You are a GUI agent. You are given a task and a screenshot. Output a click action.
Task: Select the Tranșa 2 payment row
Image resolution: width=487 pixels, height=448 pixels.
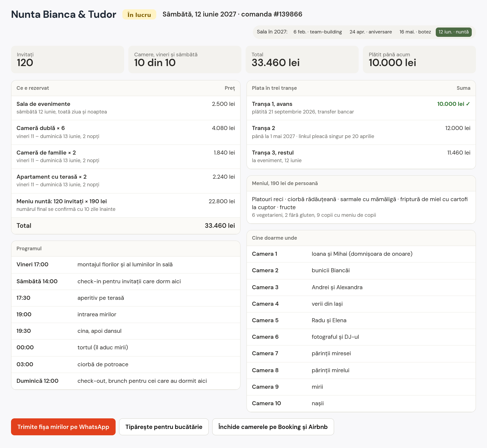(361, 132)
